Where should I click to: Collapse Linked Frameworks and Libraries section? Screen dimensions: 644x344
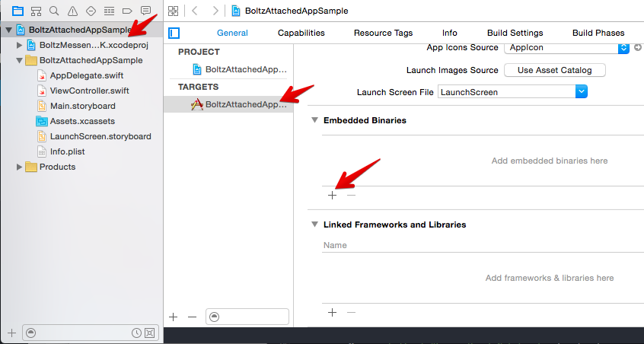coord(314,225)
